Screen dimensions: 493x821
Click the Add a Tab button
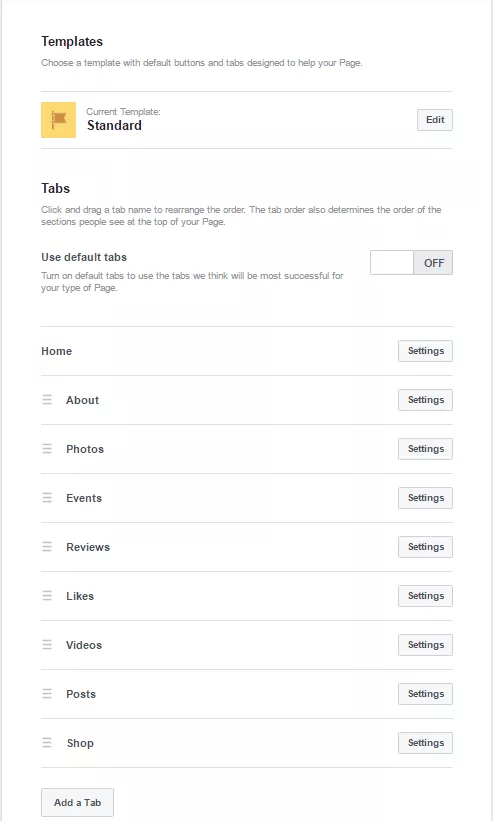point(77,803)
